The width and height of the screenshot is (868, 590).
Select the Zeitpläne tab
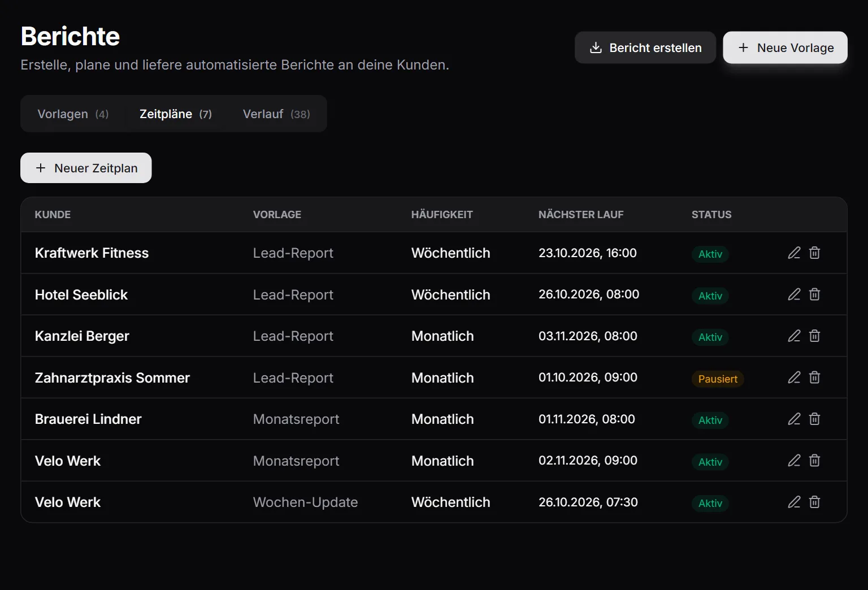click(176, 114)
